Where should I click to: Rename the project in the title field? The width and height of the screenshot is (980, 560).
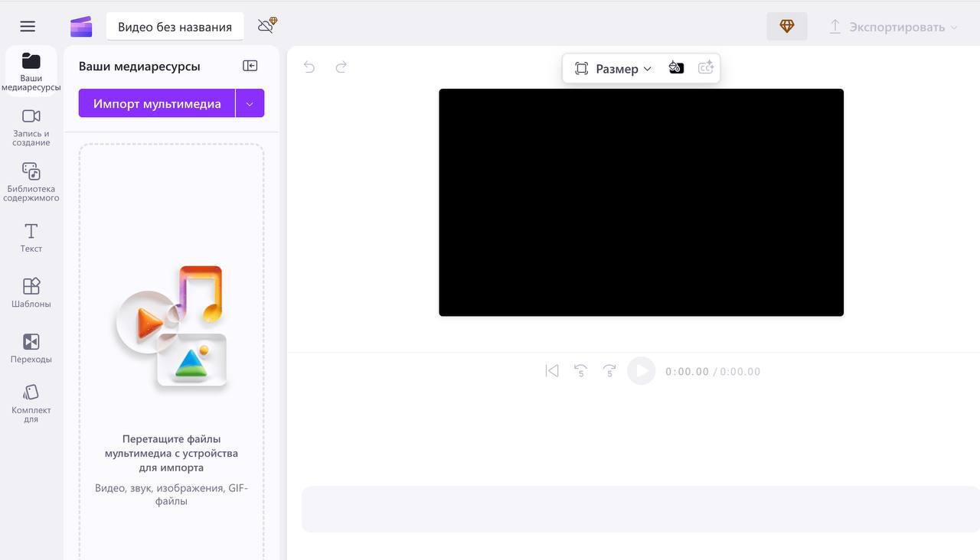[x=174, y=25]
